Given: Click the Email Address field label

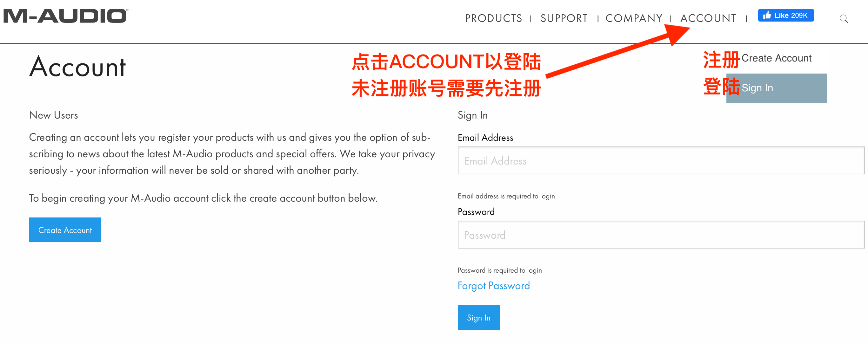Looking at the screenshot, I should [485, 138].
